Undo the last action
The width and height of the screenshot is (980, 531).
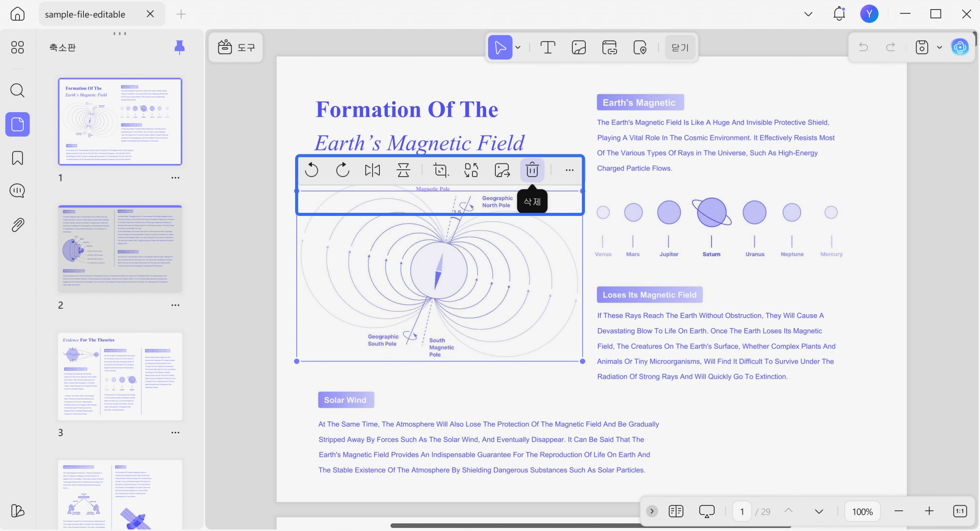(x=863, y=47)
